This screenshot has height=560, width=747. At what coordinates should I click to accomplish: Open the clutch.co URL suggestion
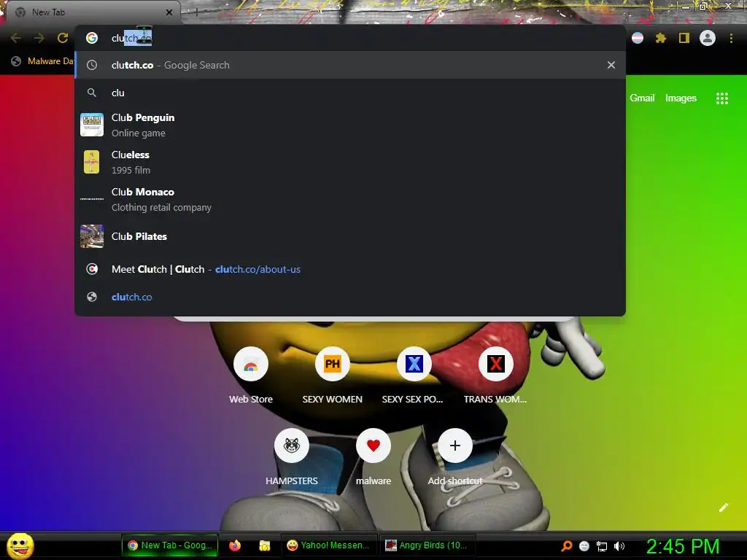pyautogui.click(x=349, y=297)
